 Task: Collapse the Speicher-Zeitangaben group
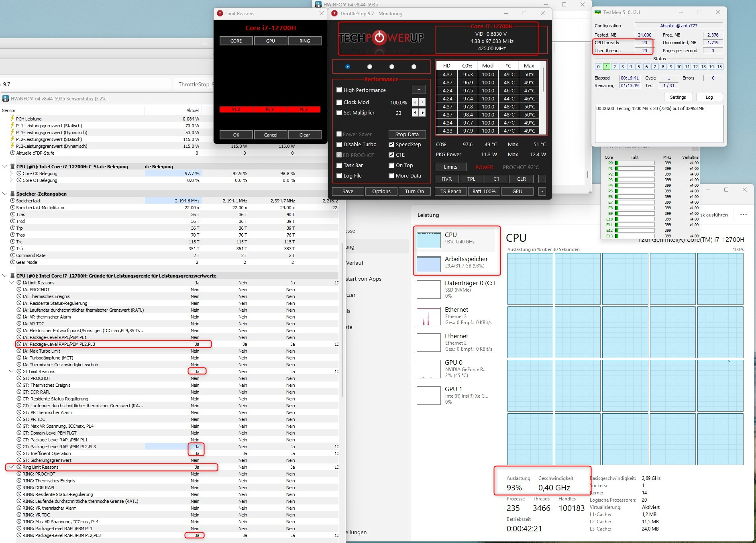5,194
